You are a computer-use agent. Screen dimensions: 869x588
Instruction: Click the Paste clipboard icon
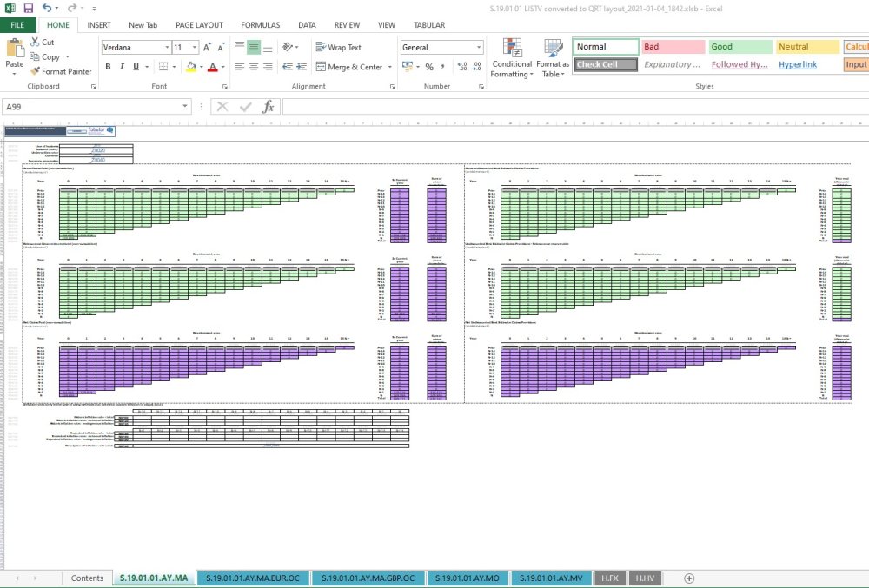point(15,49)
